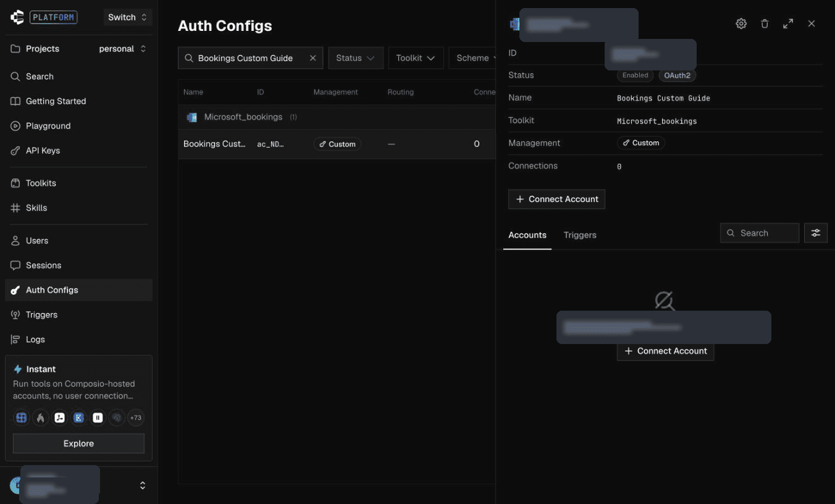The height and width of the screenshot is (504, 835).
Task: Click the pause-symbol app icon in Instant card
Action: coord(98,418)
